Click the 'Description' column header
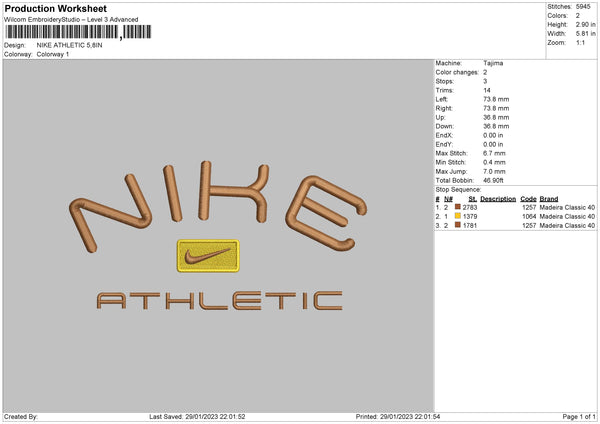The width and height of the screenshot is (600, 424). click(x=498, y=199)
